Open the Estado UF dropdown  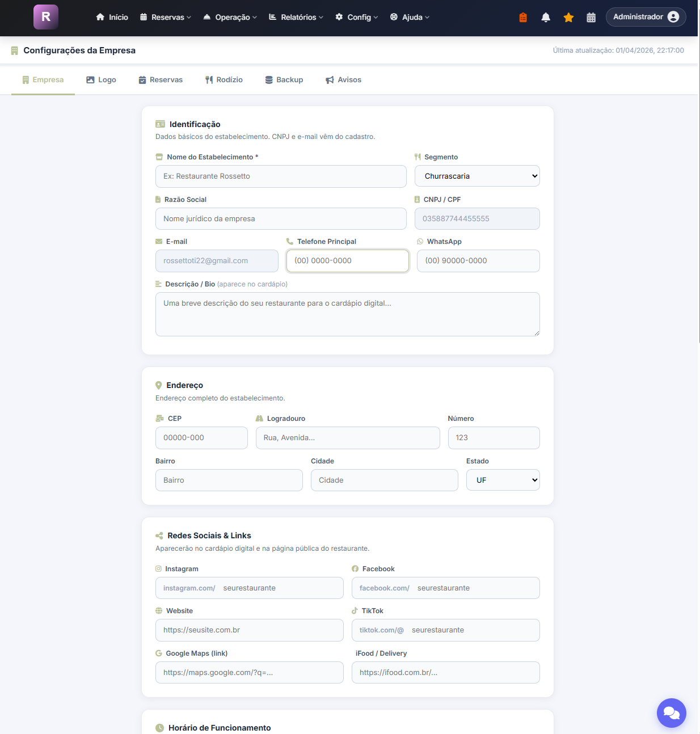coord(503,480)
